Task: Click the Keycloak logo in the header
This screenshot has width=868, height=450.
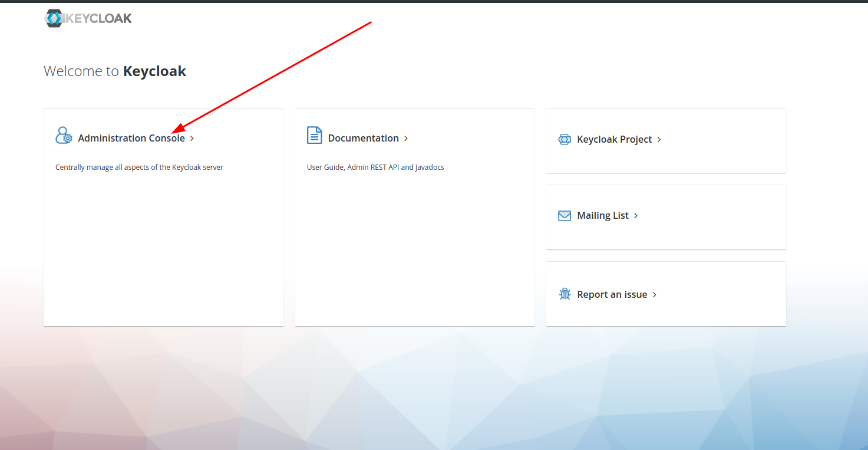Action: tap(88, 18)
